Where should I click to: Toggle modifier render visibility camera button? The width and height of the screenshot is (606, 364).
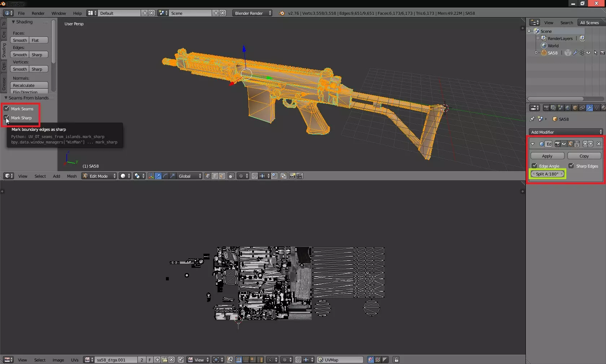[557, 144]
